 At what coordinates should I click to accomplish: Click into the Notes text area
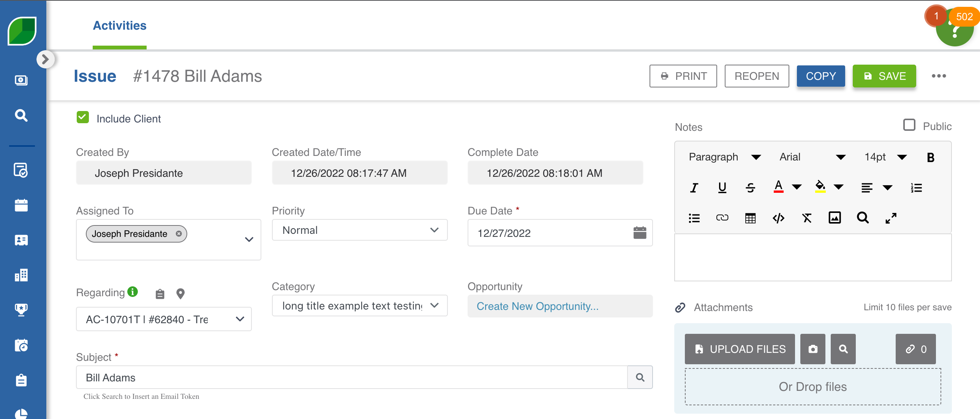tap(812, 257)
